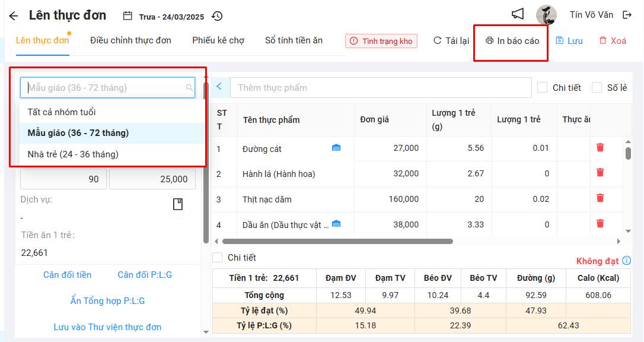Open the calendar date picker icon

(x=127, y=16)
